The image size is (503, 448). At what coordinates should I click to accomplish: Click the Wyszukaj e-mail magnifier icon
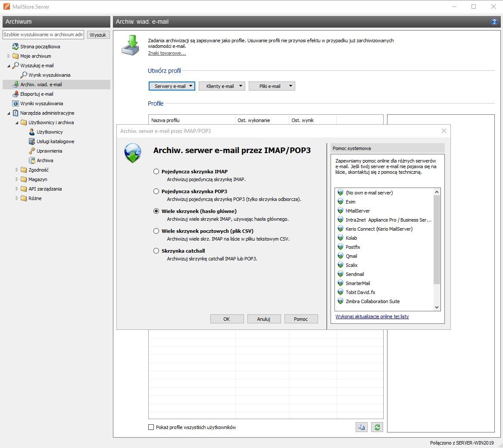(x=16, y=66)
